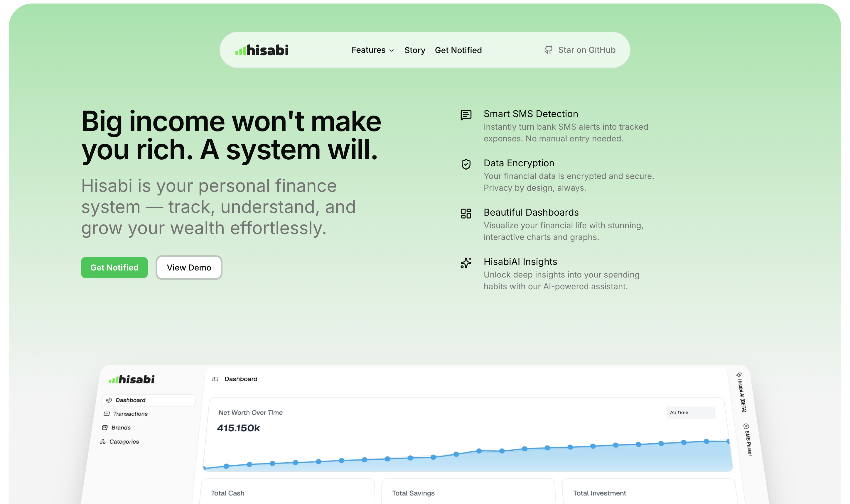Click the Beautiful Dashboards grid icon
Image resolution: width=850 pixels, height=504 pixels.
(466, 214)
